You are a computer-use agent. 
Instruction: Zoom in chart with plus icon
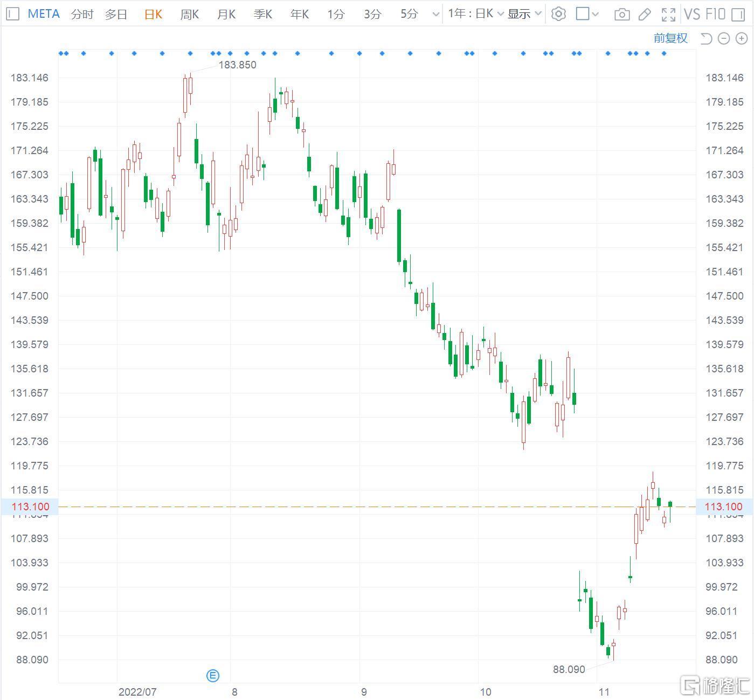(742, 38)
